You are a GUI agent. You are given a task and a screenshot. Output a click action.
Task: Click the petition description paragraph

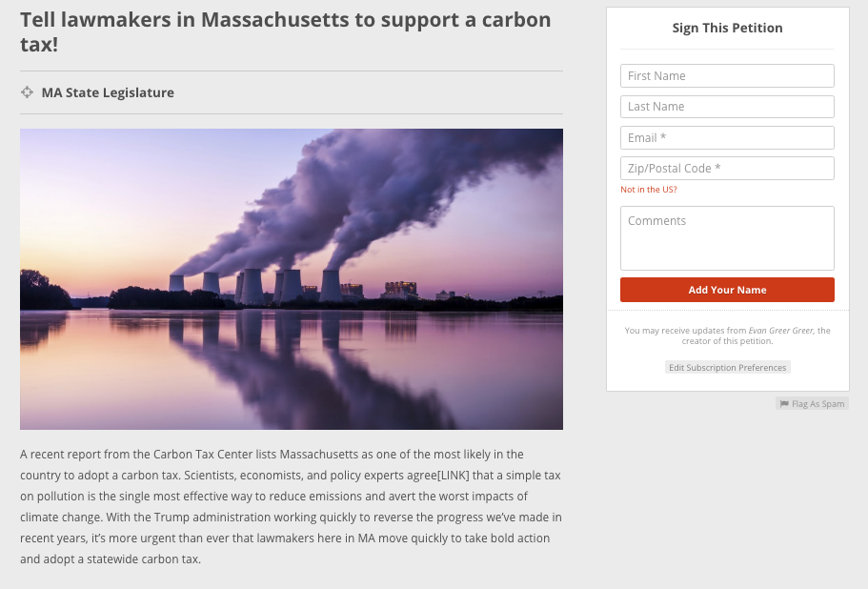point(292,506)
